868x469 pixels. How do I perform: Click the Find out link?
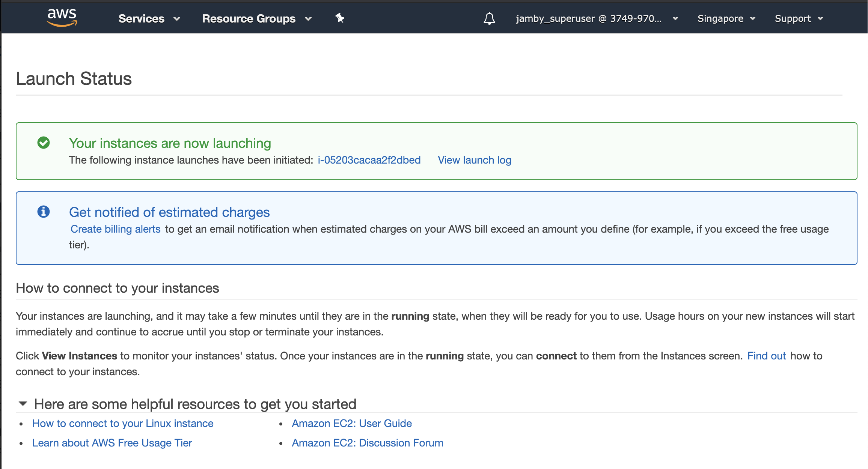(x=766, y=356)
